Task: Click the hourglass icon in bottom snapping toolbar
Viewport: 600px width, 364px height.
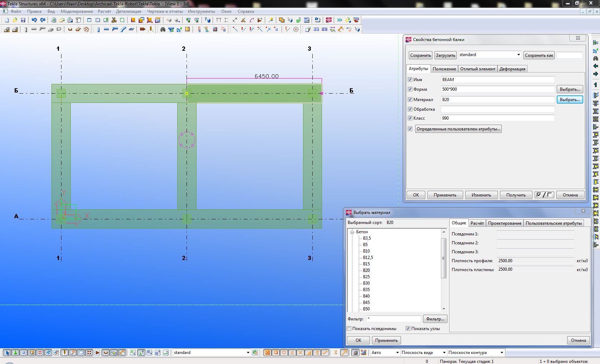Action: (x=336, y=353)
